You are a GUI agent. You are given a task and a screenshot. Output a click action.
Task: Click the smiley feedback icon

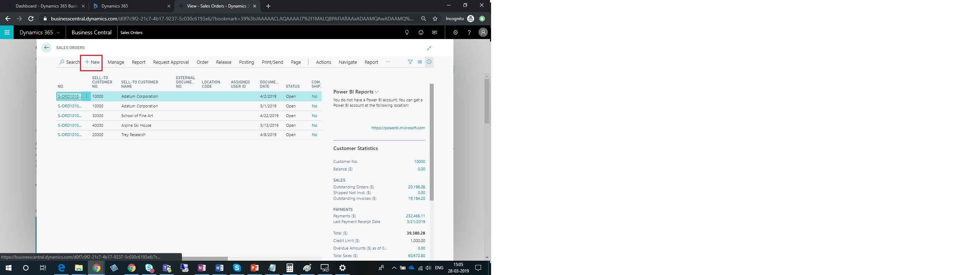click(x=421, y=33)
